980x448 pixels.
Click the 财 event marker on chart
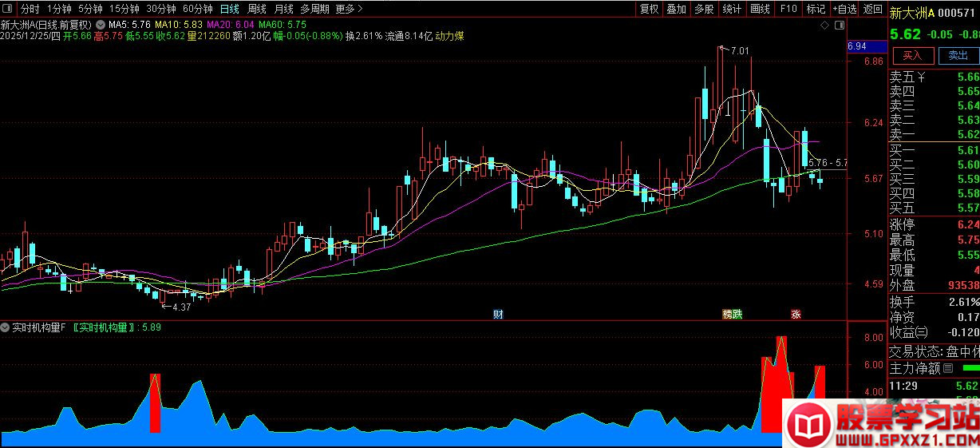(498, 314)
